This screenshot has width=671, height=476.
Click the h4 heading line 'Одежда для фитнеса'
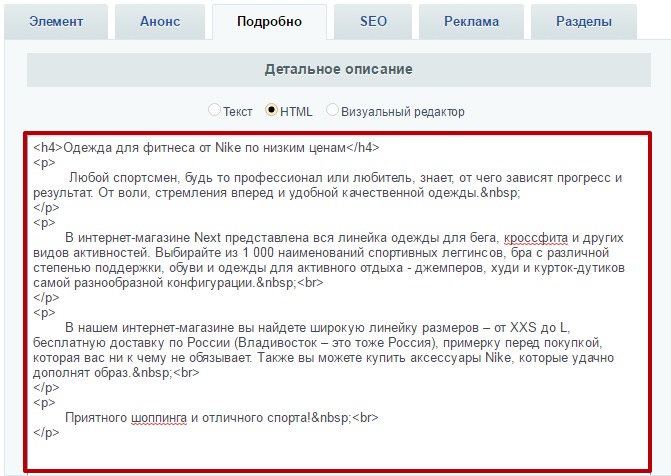206,148
